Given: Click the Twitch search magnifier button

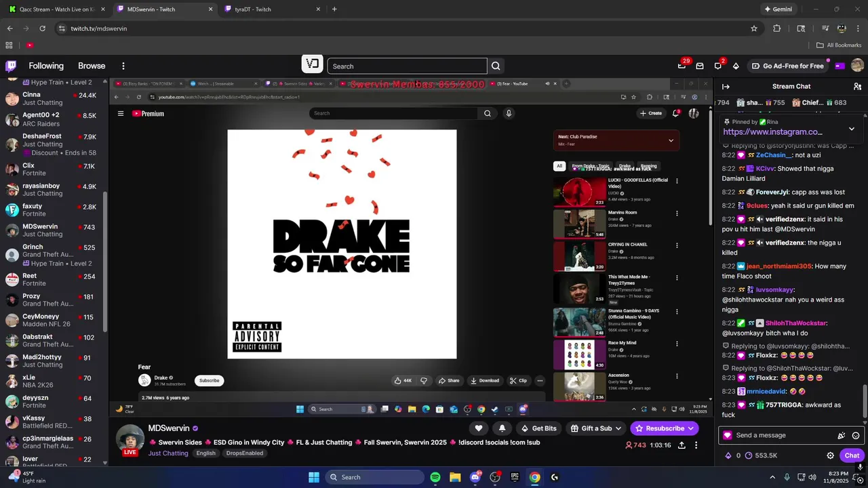Looking at the screenshot, I should point(496,66).
